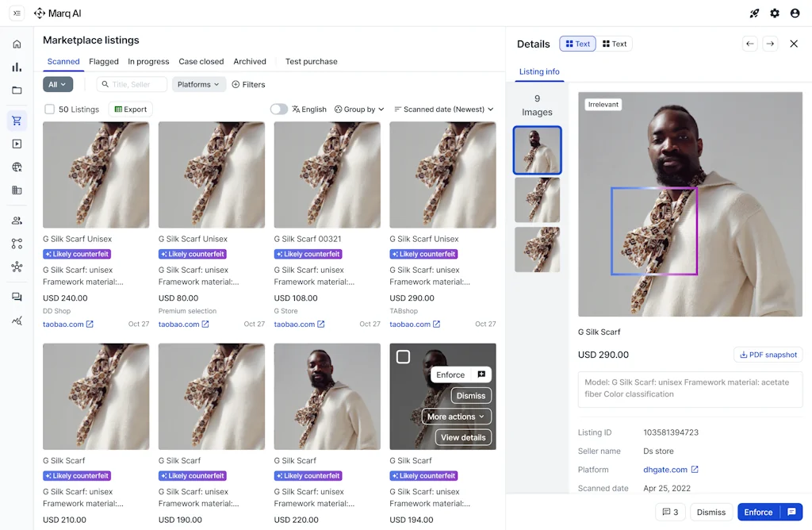812x530 pixels.
Task: Toggle the English translation switch
Action: [279, 109]
